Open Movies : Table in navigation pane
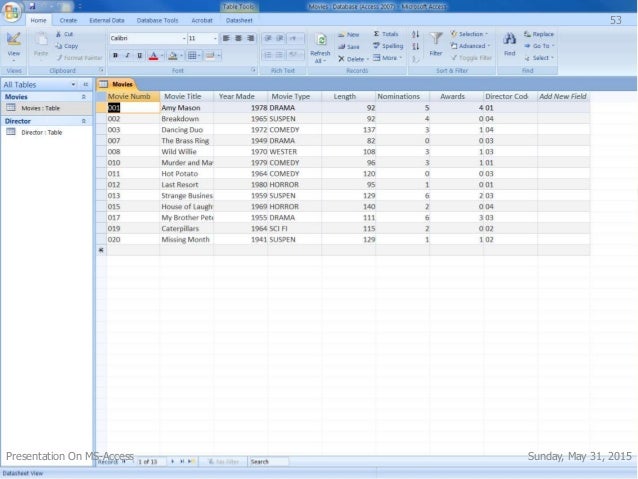 [x=46, y=108]
